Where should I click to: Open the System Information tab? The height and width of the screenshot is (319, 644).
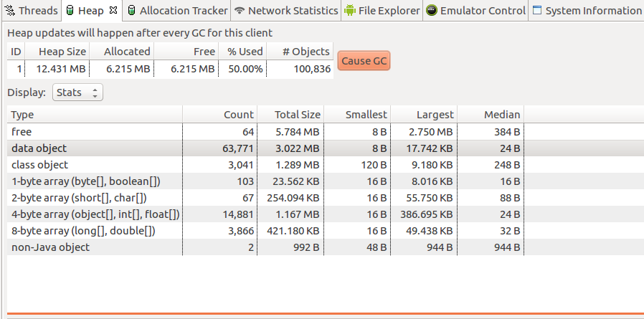point(594,11)
